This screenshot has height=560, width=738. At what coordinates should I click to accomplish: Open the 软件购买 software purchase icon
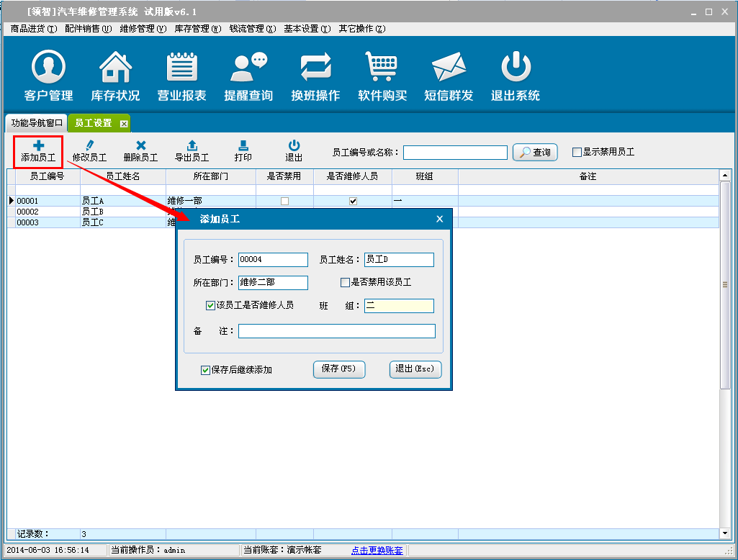382,76
